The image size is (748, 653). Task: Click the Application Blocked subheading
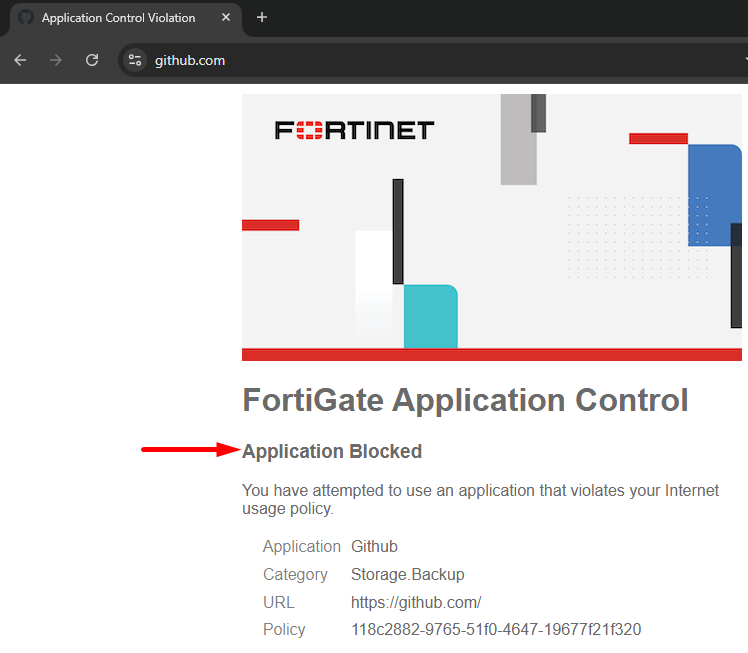[x=332, y=451]
